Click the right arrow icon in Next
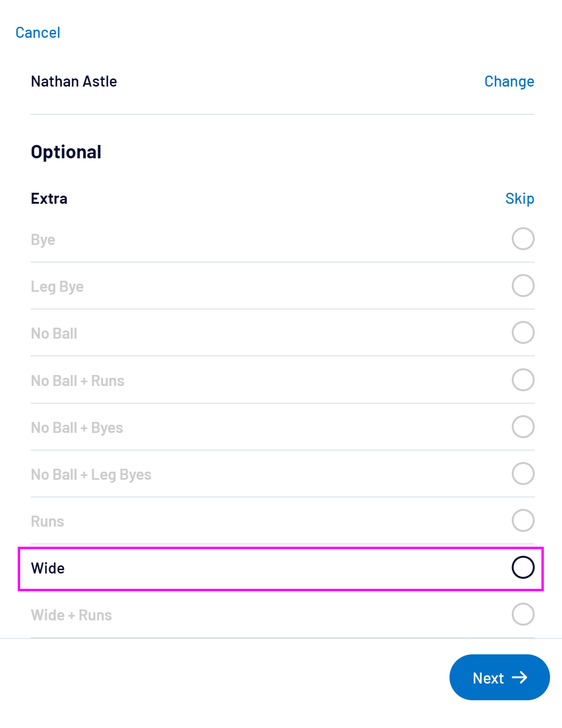 (x=519, y=677)
